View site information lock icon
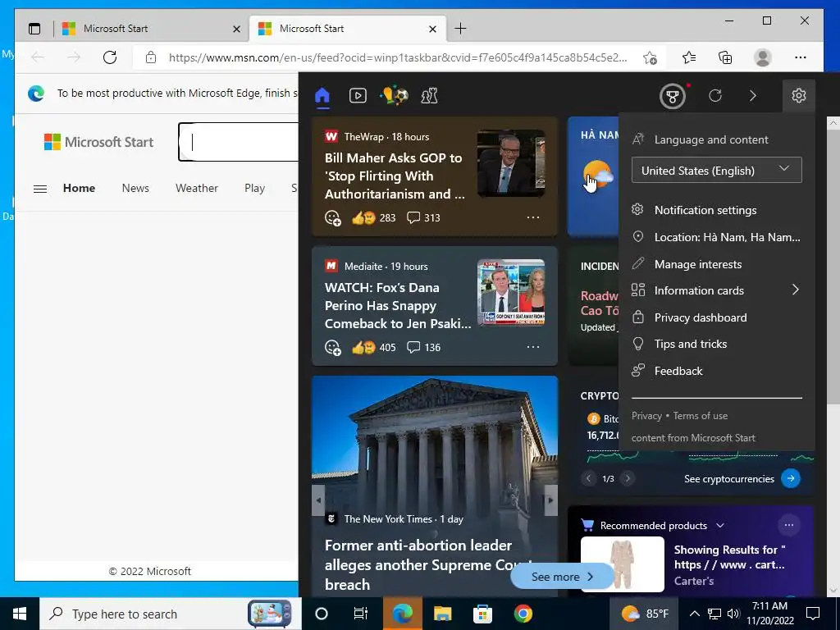 pos(151,57)
